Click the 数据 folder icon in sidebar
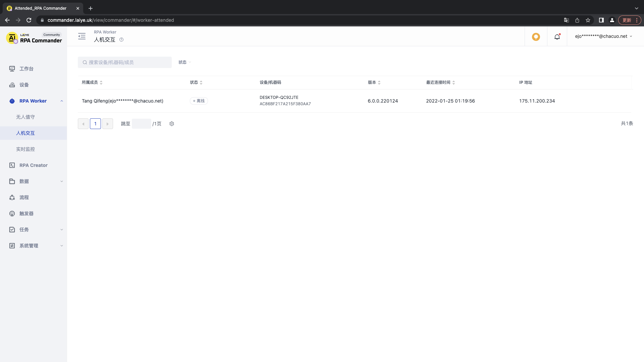The width and height of the screenshot is (644, 362). 12,181
